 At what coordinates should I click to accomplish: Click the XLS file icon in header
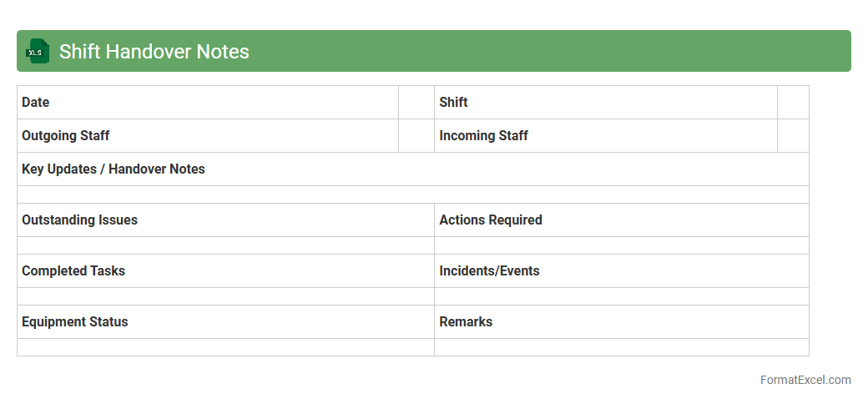coord(37,51)
